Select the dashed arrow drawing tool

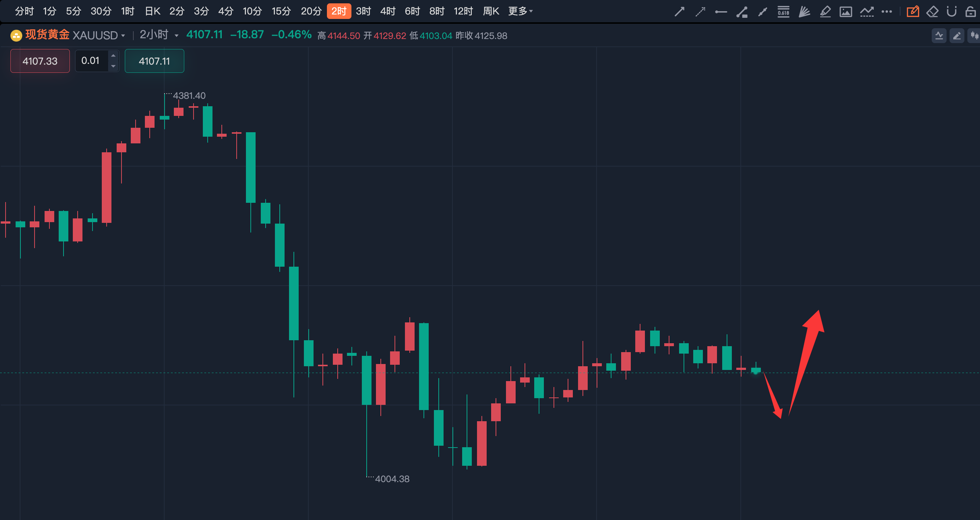700,12
